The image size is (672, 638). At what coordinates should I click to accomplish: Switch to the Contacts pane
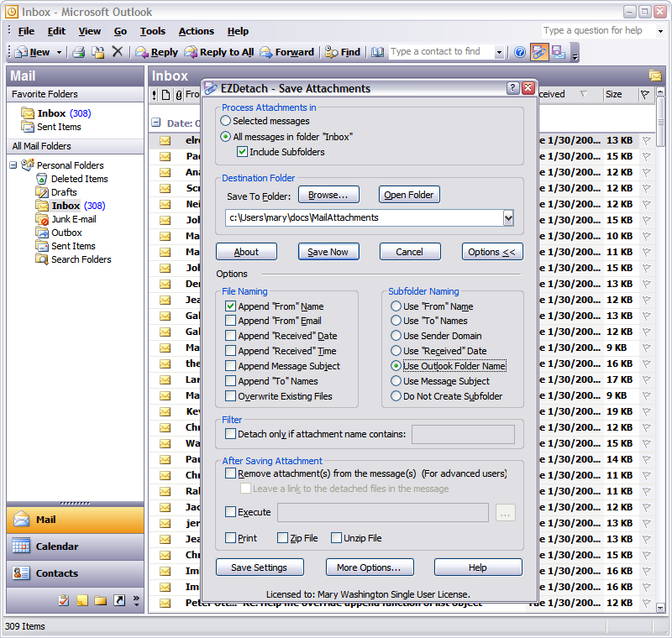(x=75, y=573)
